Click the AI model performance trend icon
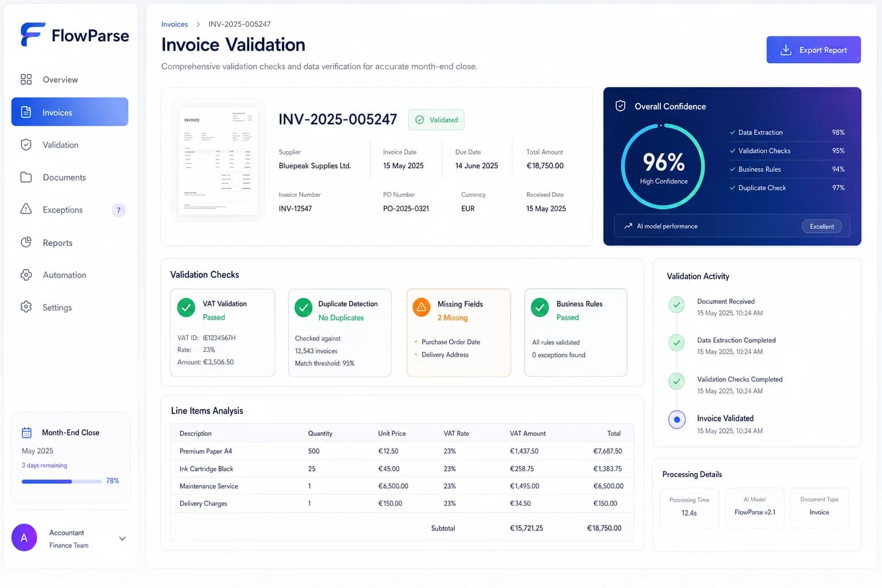The width and height of the screenshot is (882, 588). tap(628, 226)
